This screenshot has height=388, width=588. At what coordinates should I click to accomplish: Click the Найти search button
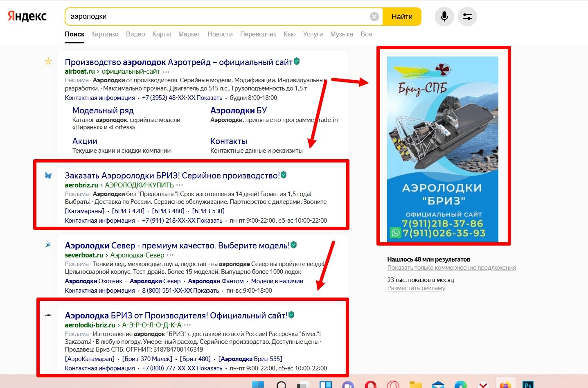click(402, 16)
